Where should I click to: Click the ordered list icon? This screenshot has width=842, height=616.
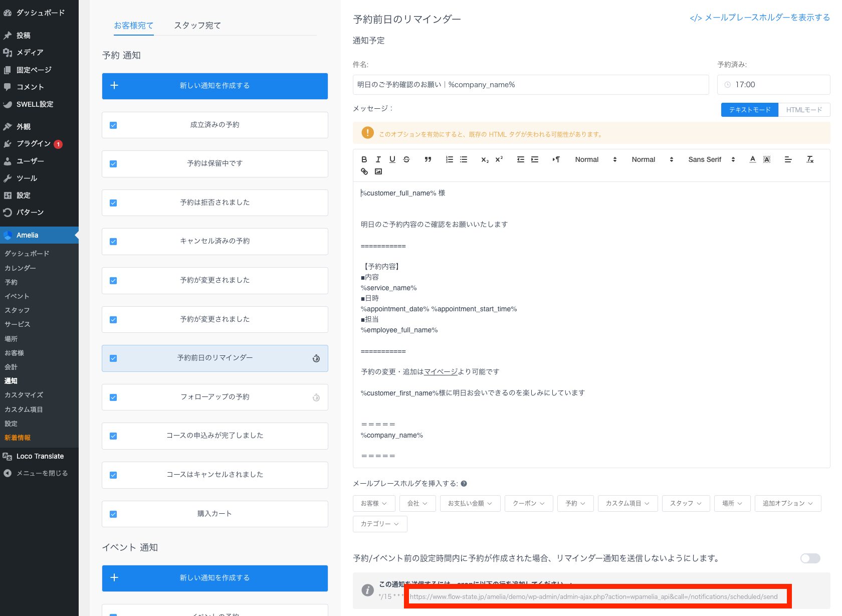point(449,159)
